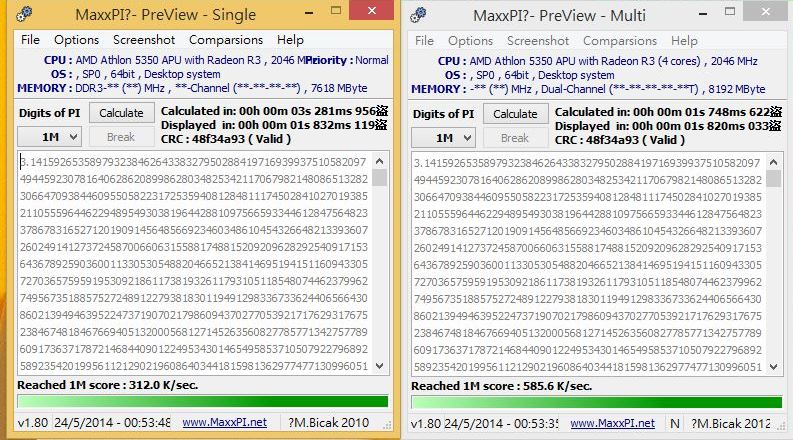Click 'Calculated in: 00h 00m 01s 748ms' in Multi window

click(x=668, y=112)
